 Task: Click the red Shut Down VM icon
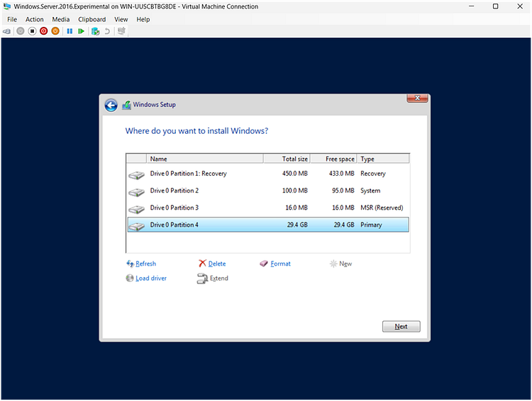point(43,31)
